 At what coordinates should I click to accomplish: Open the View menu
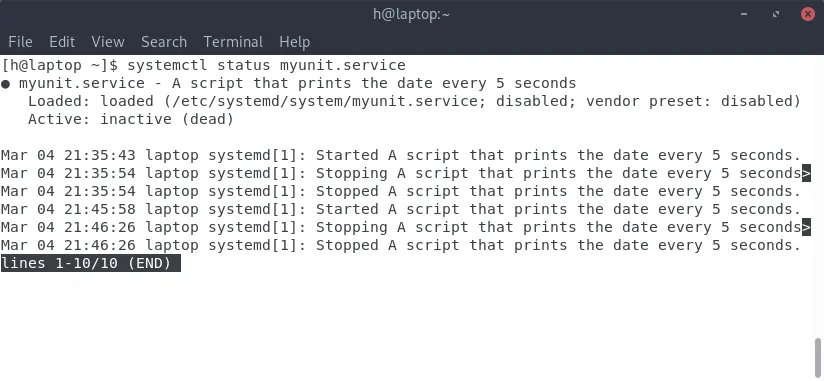[108, 42]
